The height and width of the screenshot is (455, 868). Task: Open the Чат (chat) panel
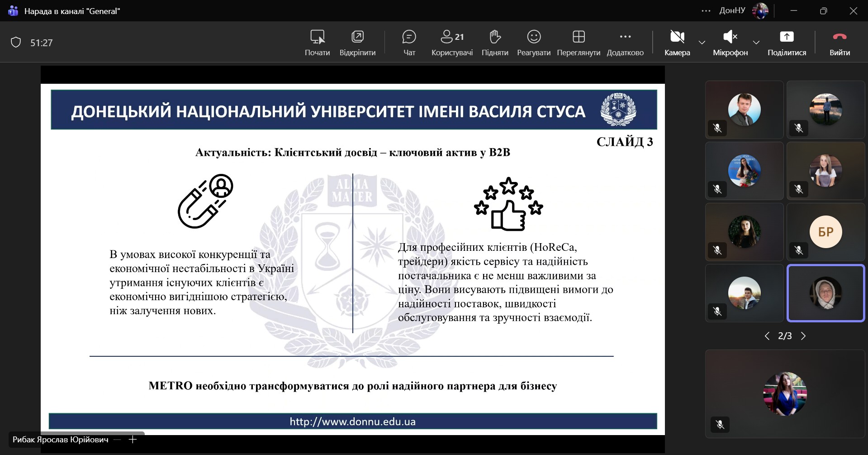(x=409, y=43)
